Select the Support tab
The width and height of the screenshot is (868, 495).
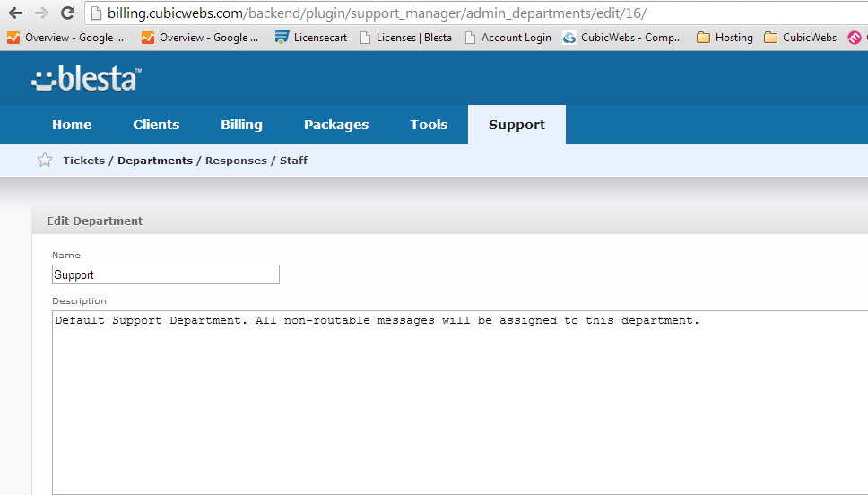point(517,125)
